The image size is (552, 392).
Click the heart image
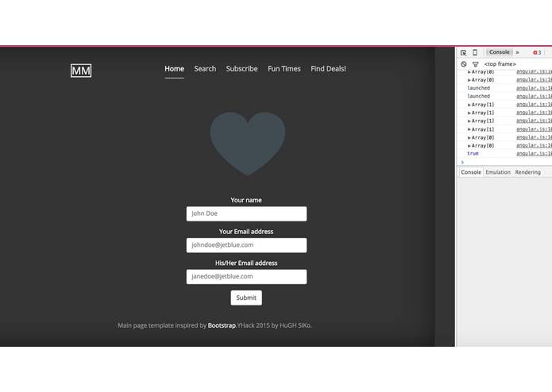pos(248,144)
